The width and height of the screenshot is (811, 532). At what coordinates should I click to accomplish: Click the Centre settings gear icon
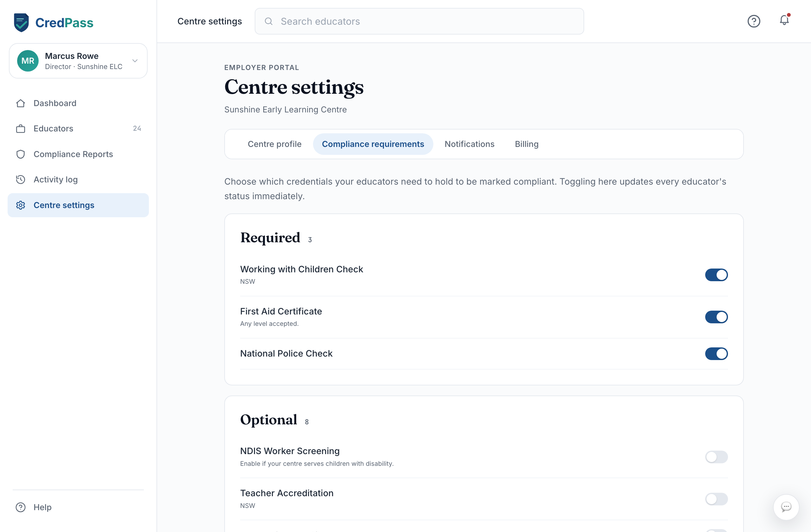pyautogui.click(x=21, y=205)
